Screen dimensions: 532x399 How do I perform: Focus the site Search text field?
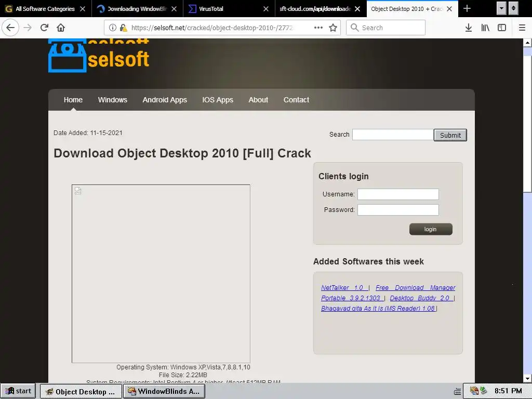393,135
